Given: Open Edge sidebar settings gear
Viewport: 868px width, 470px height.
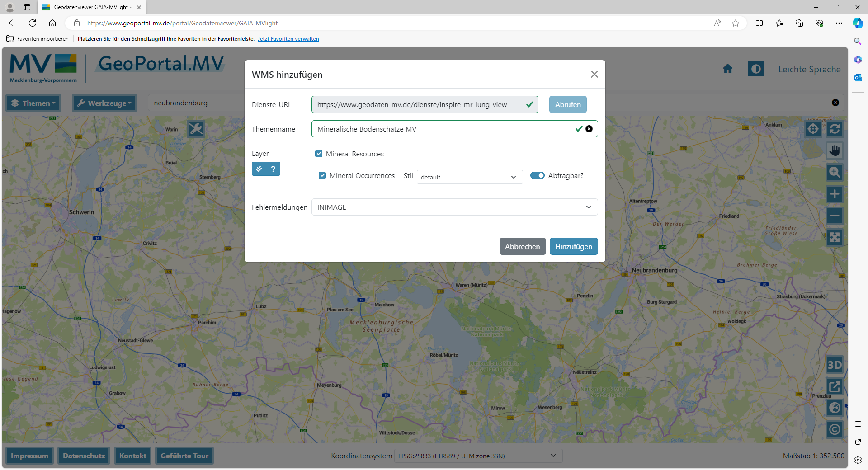Looking at the screenshot, I should coord(858,460).
